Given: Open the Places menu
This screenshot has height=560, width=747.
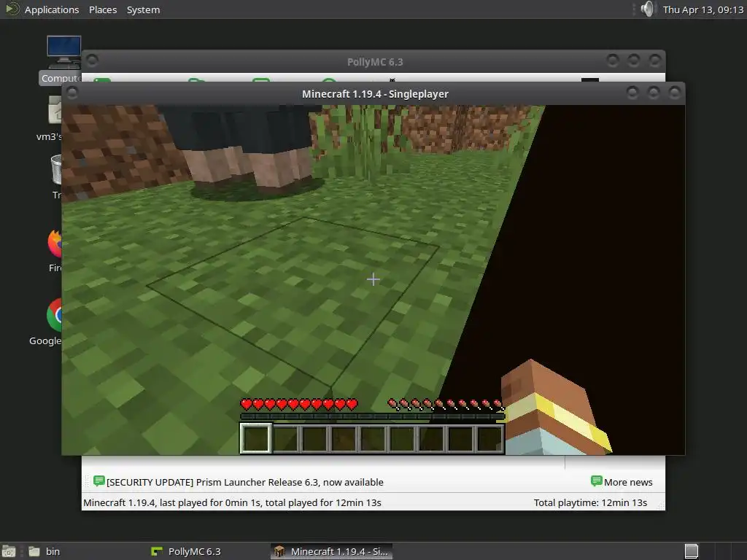Looking at the screenshot, I should [x=103, y=9].
